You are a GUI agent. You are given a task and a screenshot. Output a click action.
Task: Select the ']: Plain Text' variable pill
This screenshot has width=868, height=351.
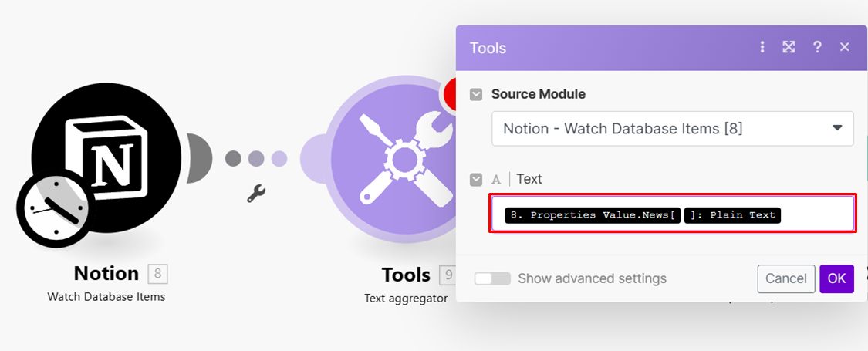[733, 215]
